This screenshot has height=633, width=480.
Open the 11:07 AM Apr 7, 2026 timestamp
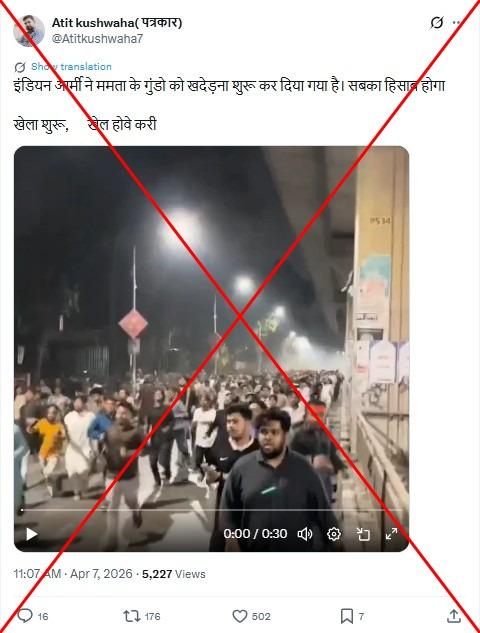point(73,574)
